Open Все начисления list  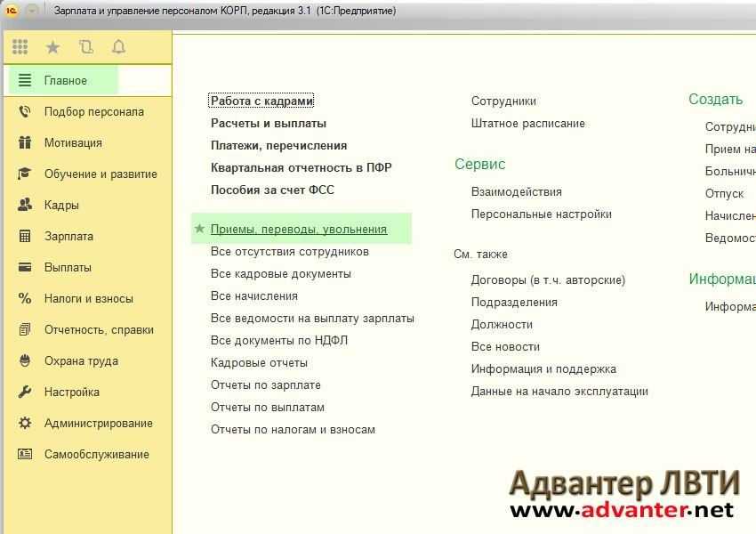254,295
